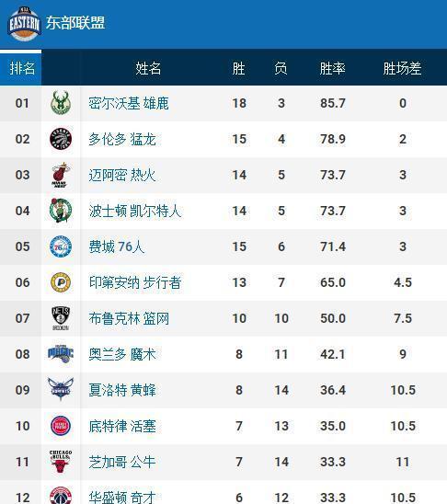Open the 波士顿 凯尔特人 team link
Viewport: 447px width, 504px height.
coord(135,212)
